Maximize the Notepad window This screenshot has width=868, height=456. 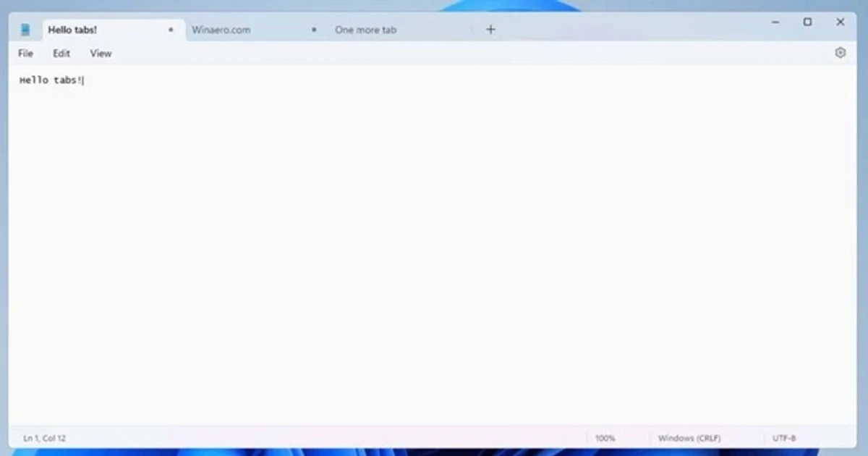pos(807,22)
